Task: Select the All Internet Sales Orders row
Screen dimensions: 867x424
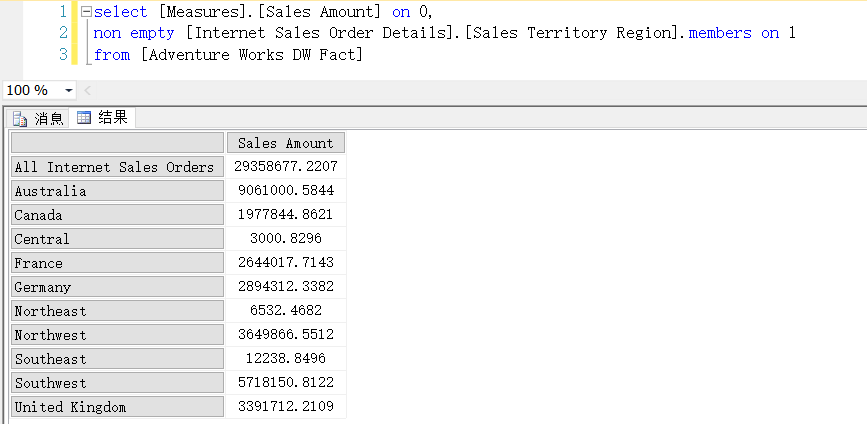Action: [117, 167]
